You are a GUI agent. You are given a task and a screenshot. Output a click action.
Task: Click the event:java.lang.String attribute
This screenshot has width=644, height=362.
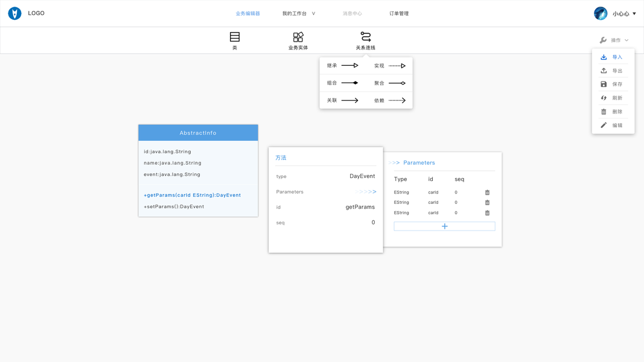[172, 174]
